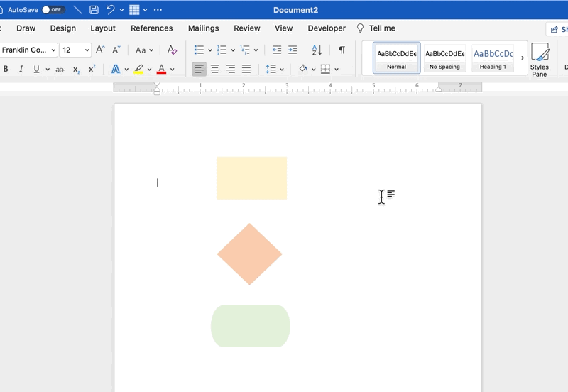Expand the styles gallery arrow

[523, 58]
